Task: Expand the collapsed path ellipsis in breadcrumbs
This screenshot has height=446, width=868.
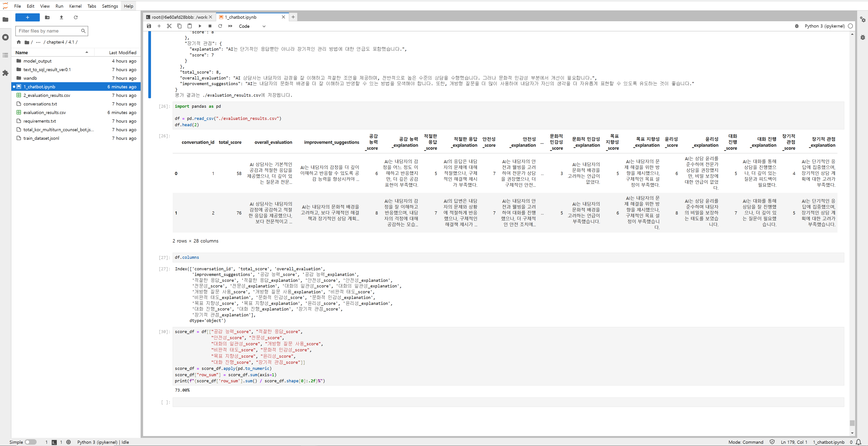Action: pyautogui.click(x=38, y=42)
